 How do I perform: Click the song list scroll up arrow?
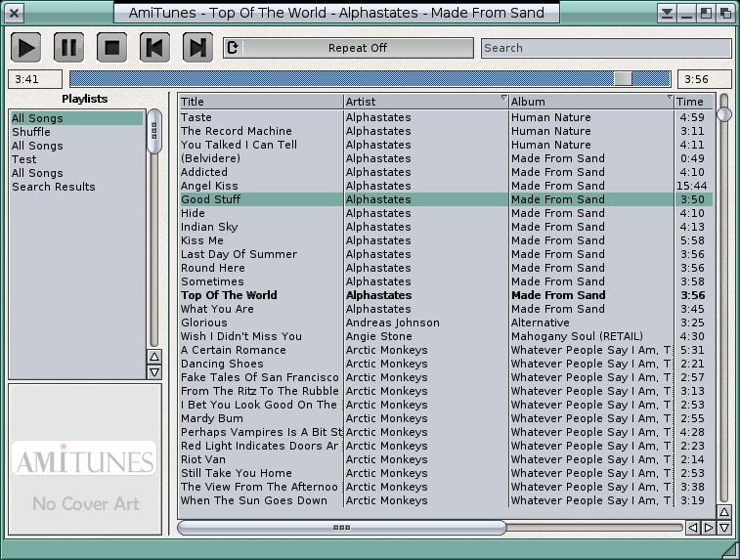pos(724,512)
